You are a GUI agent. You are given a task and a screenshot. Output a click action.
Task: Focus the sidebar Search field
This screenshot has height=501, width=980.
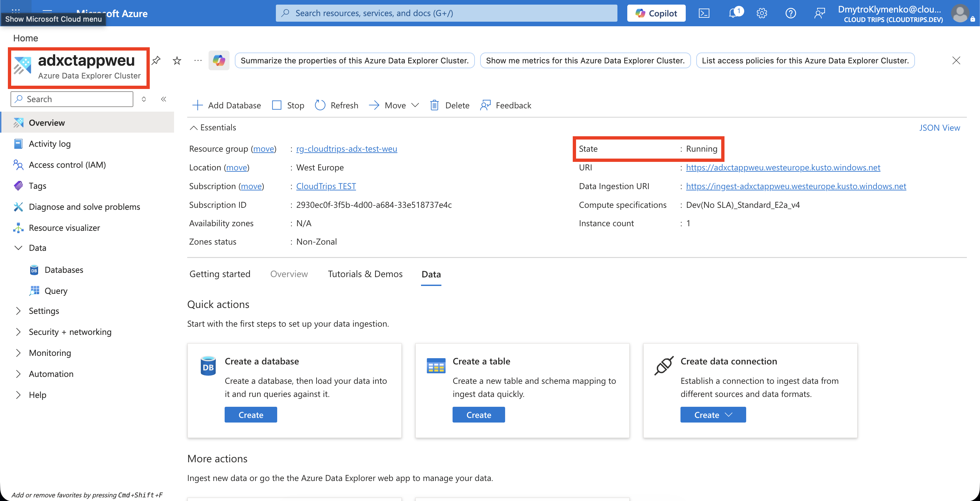(x=72, y=99)
